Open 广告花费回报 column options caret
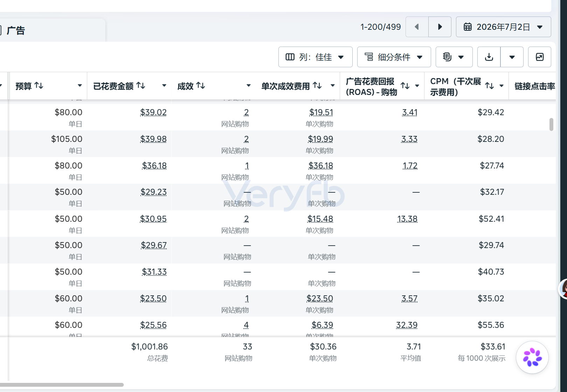The height and width of the screenshot is (392, 567). coord(417,85)
